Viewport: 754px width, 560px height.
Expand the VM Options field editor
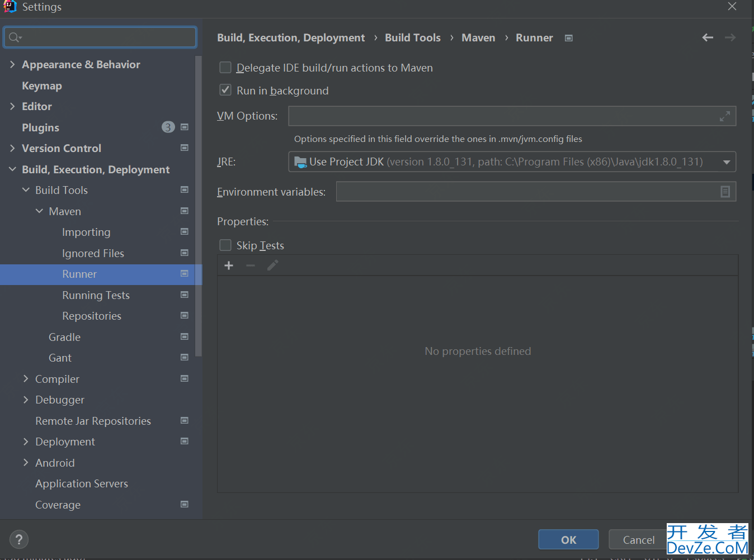pos(725,116)
